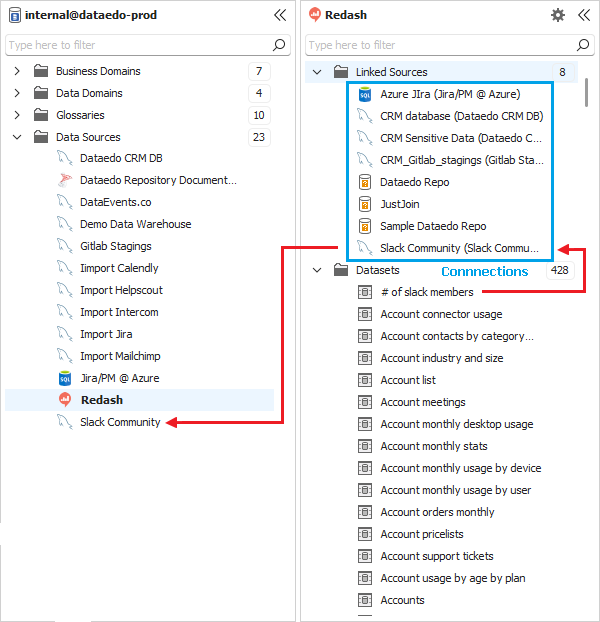Click the dolphin icon beside Slack Community in left tree
The width and height of the screenshot is (600, 622).
coord(65,422)
